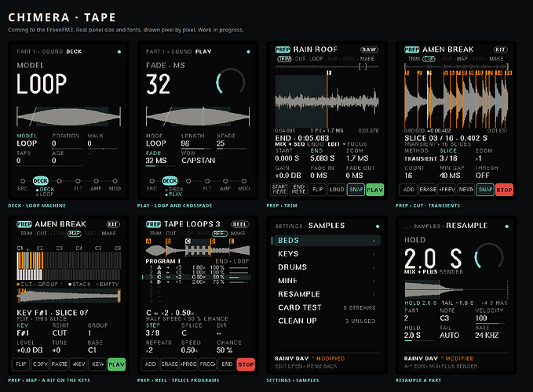Viewport: 533px width, 392px height.
Task: Select the AMP node in Deck Loop Machine panel
Action: pos(97,181)
